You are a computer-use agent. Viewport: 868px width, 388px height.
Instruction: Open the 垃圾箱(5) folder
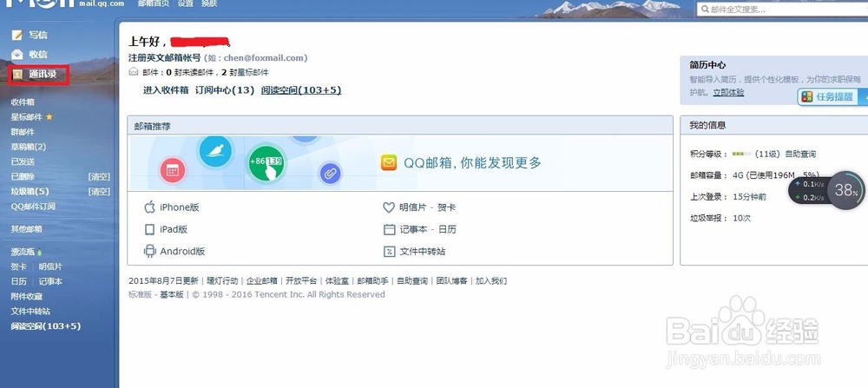coord(30,192)
